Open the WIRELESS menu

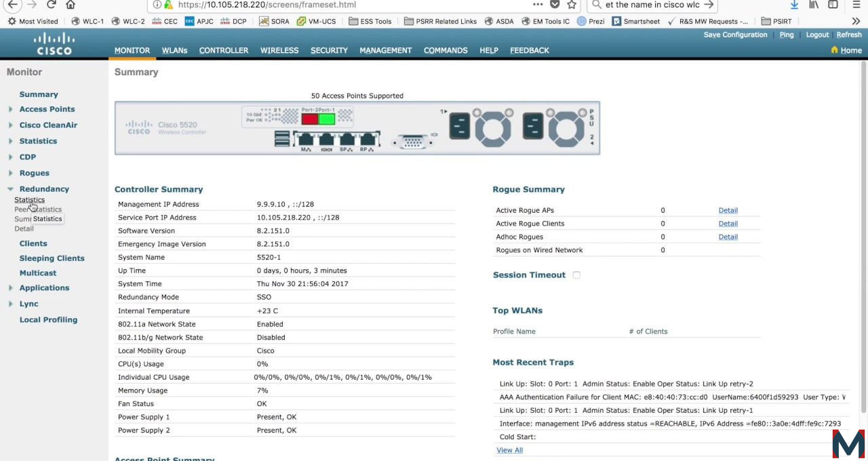click(x=279, y=50)
